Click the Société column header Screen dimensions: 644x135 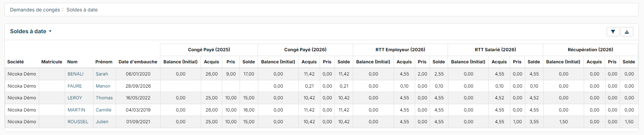[16, 62]
